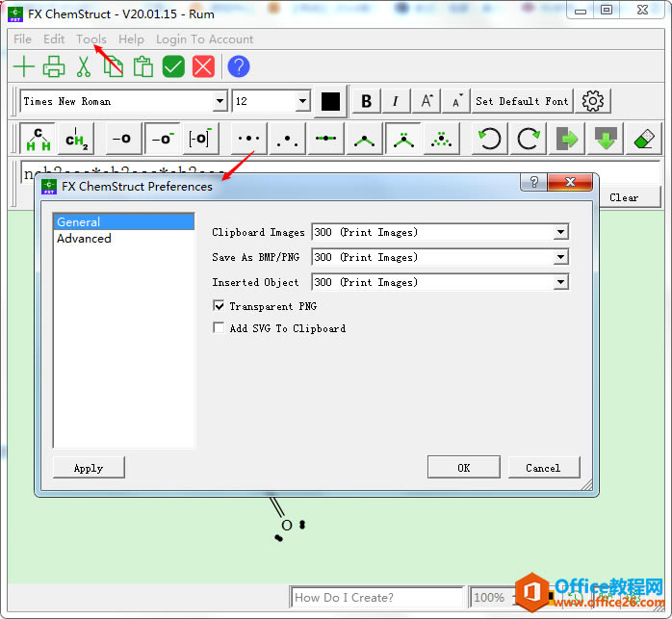Click the Copy icon in toolbar
The height and width of the screenshot is (619, 672).
[x=114, y=66]
